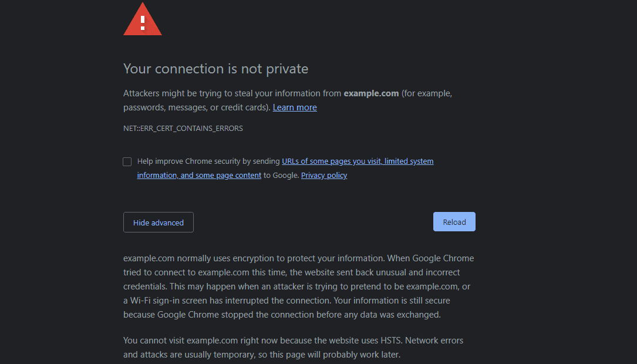Open the Privacy policy link
Image resolution: width=637 pixels, height=364 pixels.
tap(324, 175)
